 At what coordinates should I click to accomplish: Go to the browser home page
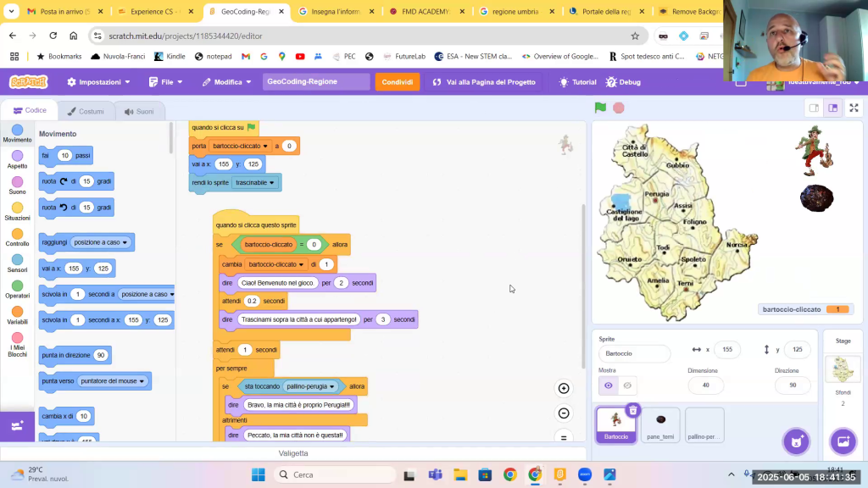[73, 36]
